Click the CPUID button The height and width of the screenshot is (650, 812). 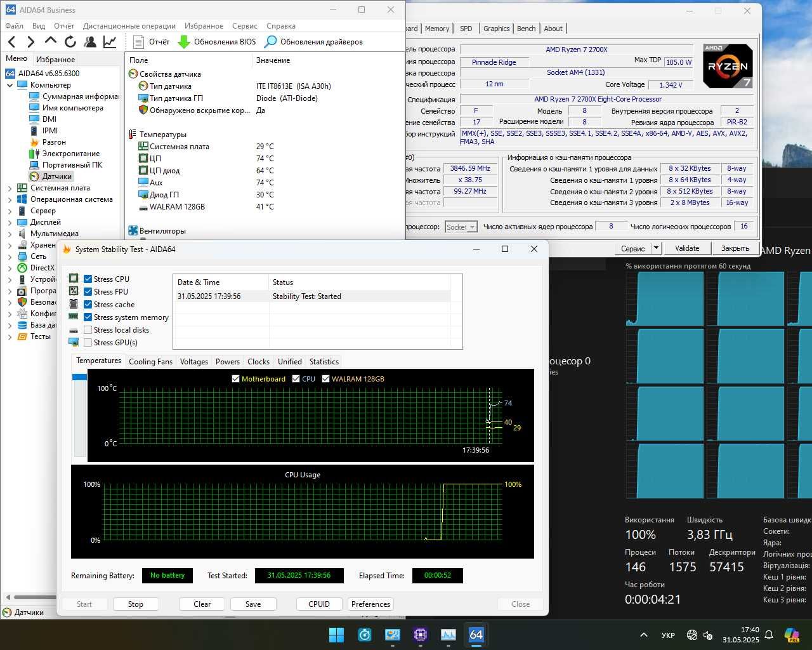pos(319,604)
